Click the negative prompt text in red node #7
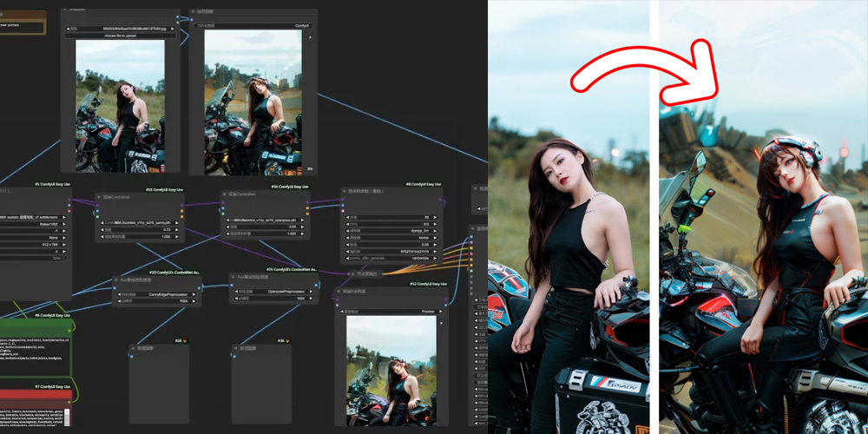Screen dimensions: 868x434 click(x=33, y=418)
